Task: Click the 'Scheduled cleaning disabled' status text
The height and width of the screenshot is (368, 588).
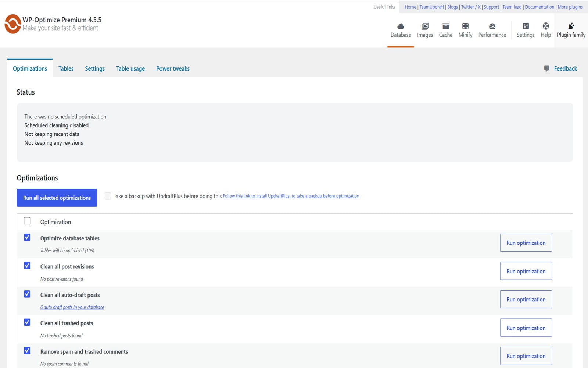Action: click(x=57, y=125)
